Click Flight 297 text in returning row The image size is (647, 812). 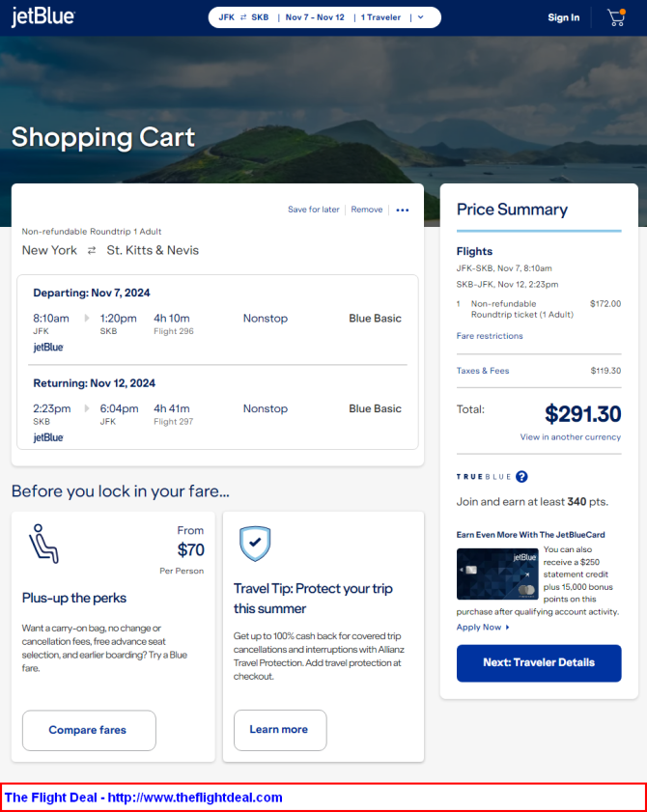pos(174,422)
